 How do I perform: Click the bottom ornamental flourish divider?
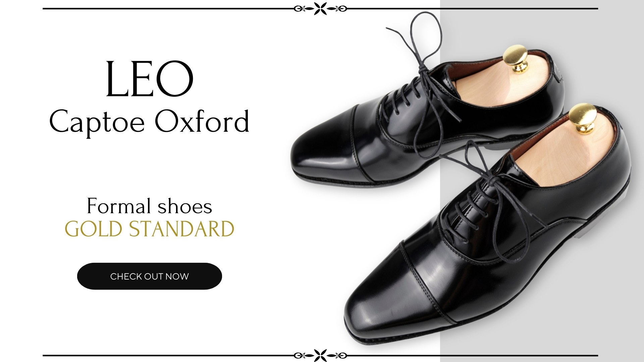click(x=320, y=355)
